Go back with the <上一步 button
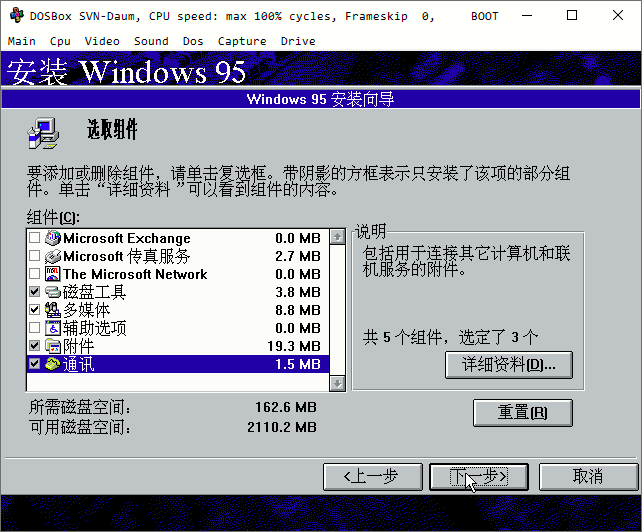Viewport: 642px width, 532px height. coord(373,477)
